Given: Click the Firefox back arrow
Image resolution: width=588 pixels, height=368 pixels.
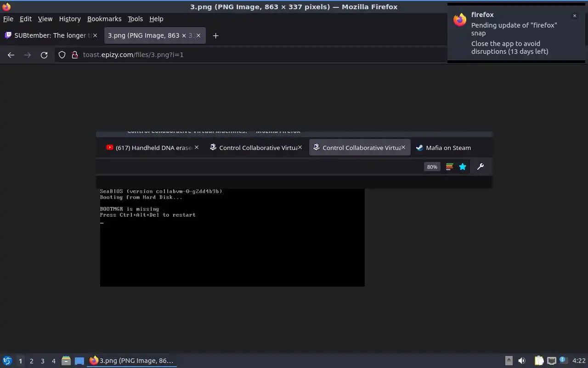Looking at the screenshot, I should click(11, 55).
